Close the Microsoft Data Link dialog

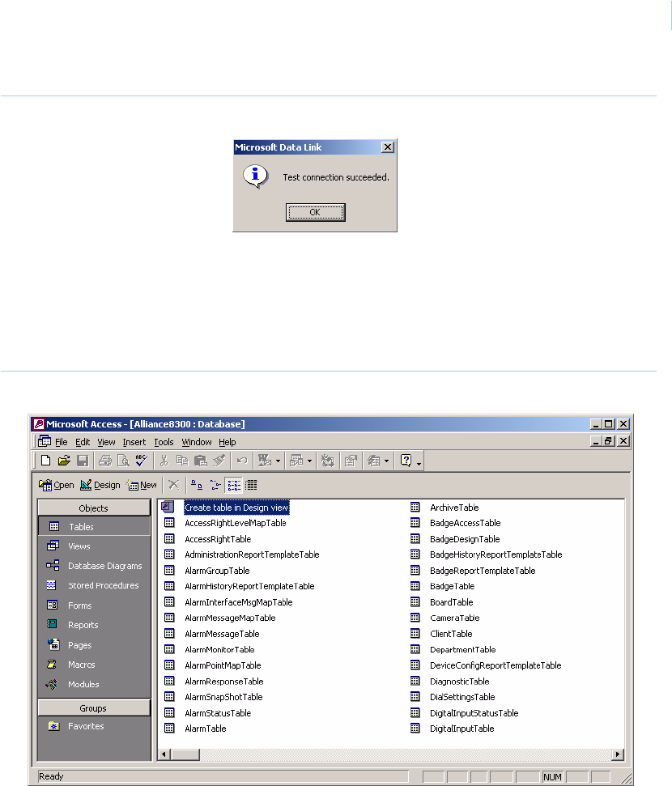coord(388,147)
